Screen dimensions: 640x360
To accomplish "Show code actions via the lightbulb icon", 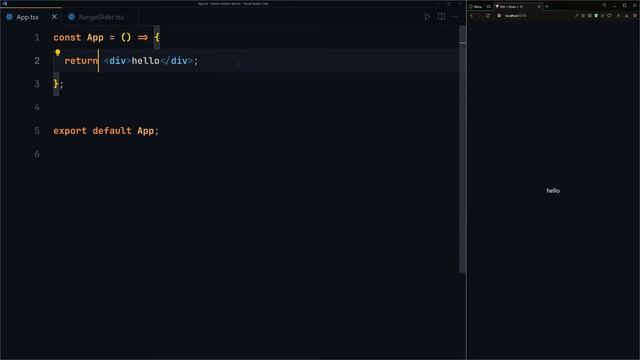I will click(x=58, y=52).
